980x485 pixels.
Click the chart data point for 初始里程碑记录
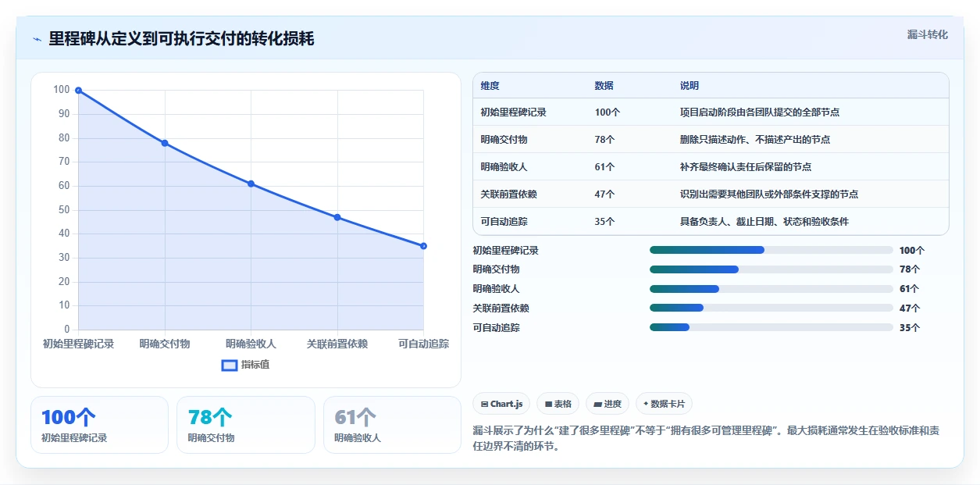coord(78,91)
